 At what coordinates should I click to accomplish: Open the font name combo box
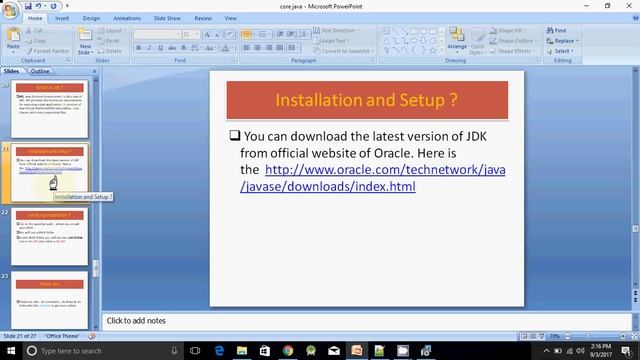point(157,34)
